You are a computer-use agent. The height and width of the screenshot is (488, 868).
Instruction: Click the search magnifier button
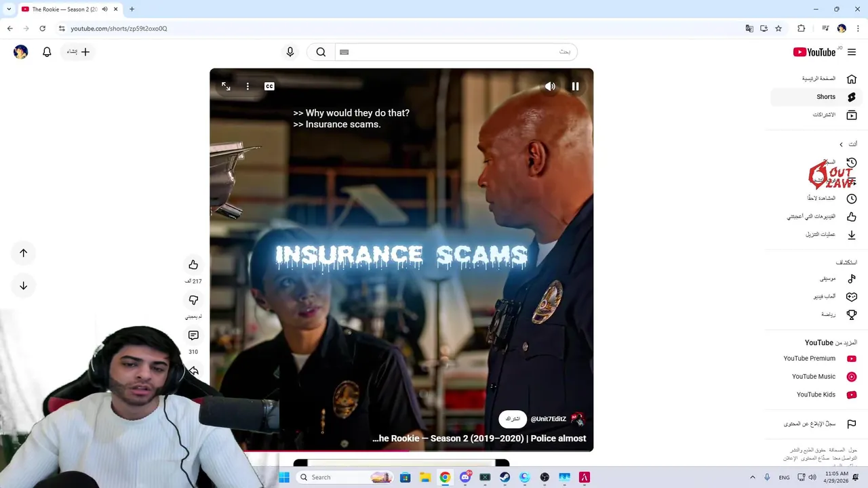(321, 52)
